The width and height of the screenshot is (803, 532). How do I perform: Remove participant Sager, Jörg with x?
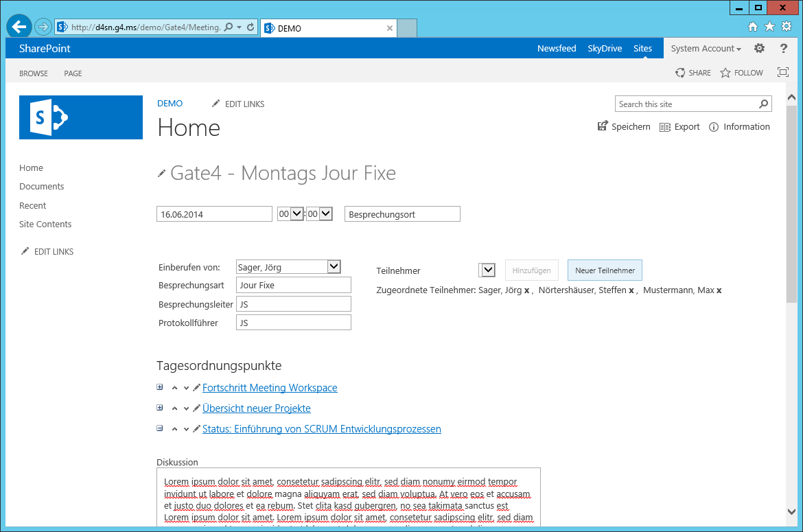526,290
